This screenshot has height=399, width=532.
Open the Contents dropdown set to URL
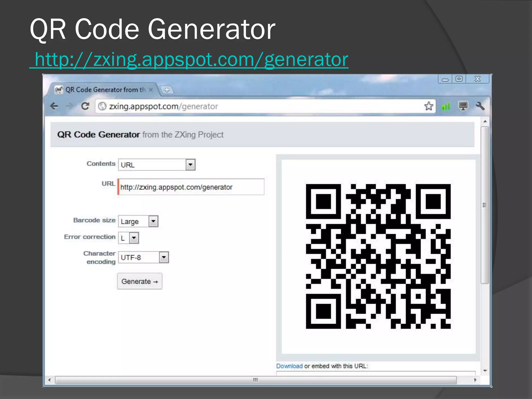coord(157,165)
